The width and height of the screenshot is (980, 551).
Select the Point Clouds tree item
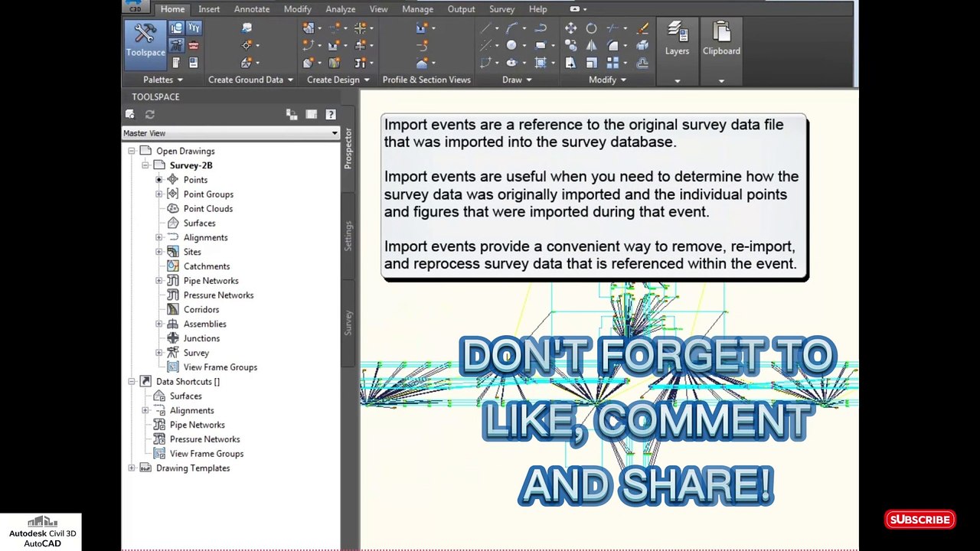coord(207,209)
